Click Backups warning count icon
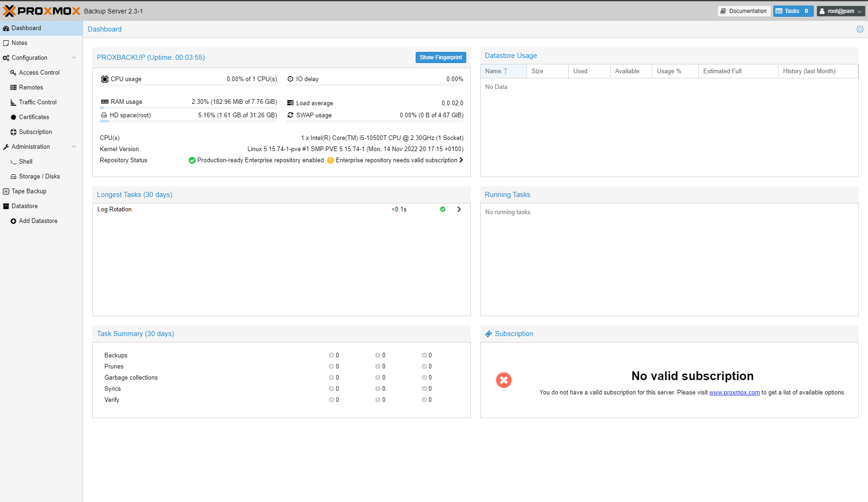Image resolution: width=868 pixels, height=502 pixels. click(x=378, y=356)
